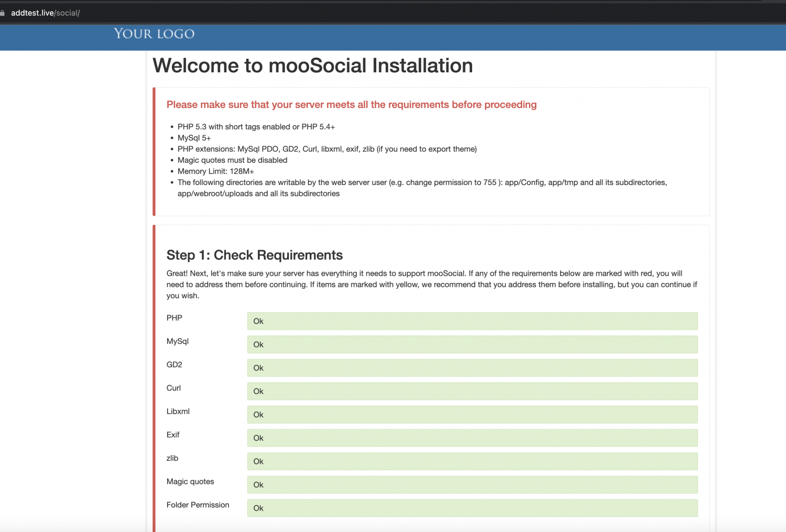Click the Magic quotes row label
This screenshot has height=532, width=786.
coord(190,482)
